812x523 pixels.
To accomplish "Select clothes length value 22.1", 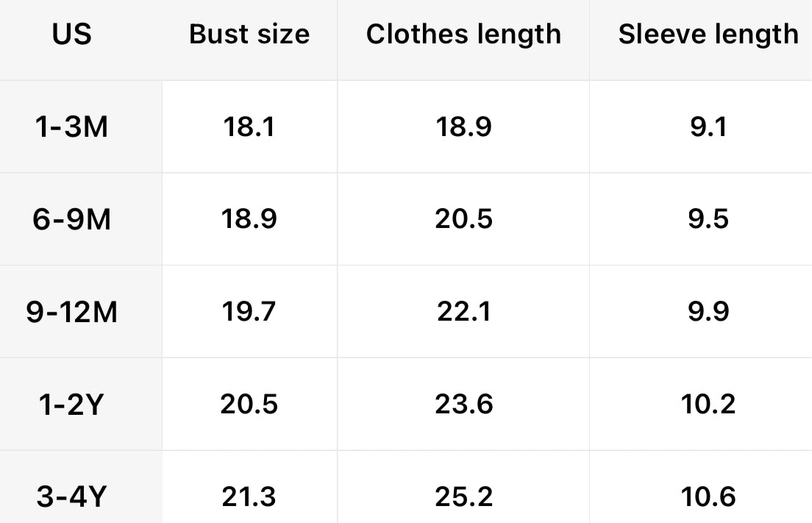I will pyautogui.click(x=463, y=312).
